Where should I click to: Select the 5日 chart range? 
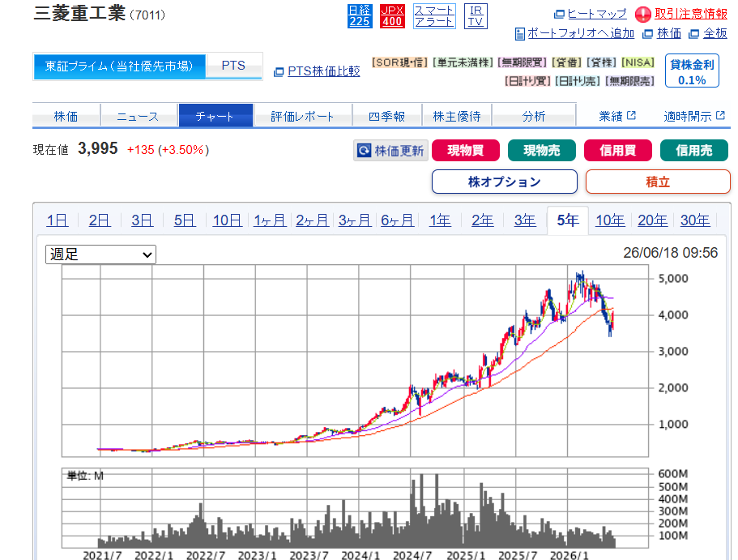pyautogui.click(x=185, y=220)
